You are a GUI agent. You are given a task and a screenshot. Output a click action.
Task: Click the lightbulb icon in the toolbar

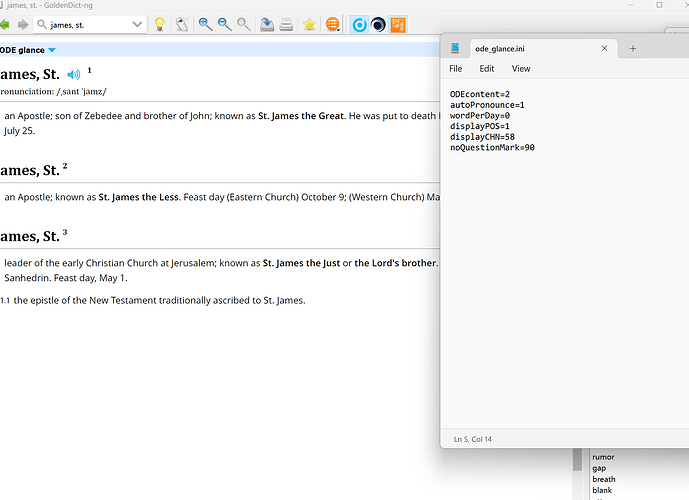pyautogui.click(x=160, y=25)
